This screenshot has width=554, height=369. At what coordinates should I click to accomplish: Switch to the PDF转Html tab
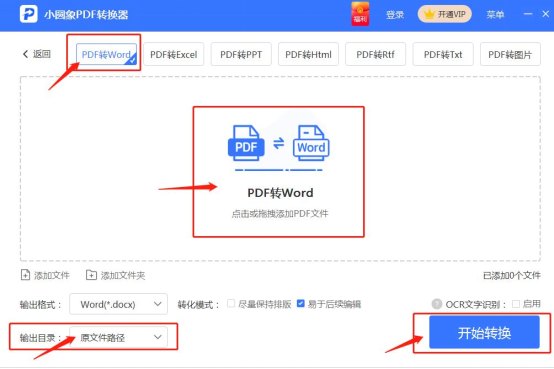coord(308,54)
